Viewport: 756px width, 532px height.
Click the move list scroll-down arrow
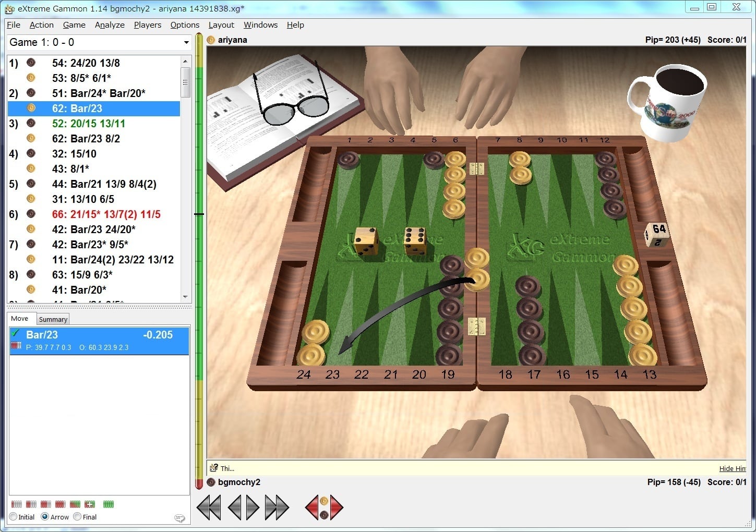point(185,297)
